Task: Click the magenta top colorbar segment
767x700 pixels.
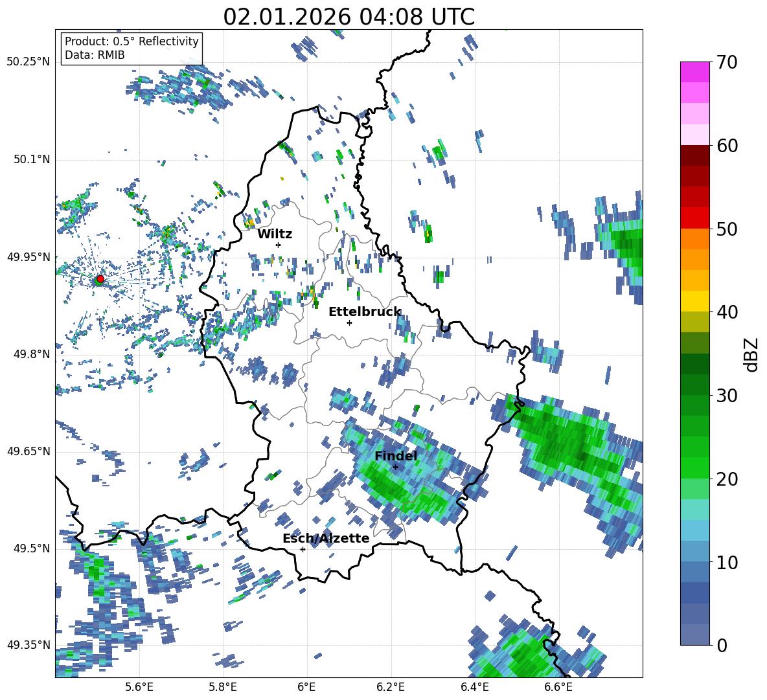Action: tap(694, 73)
